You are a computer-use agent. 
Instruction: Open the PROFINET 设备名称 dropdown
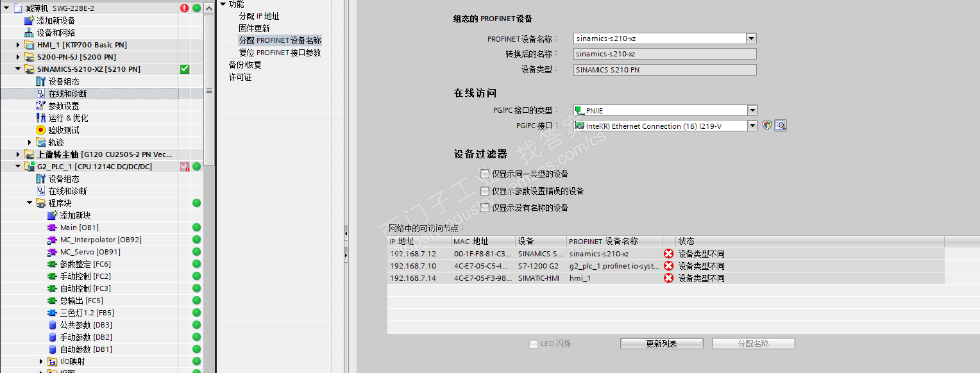(751, 38)
